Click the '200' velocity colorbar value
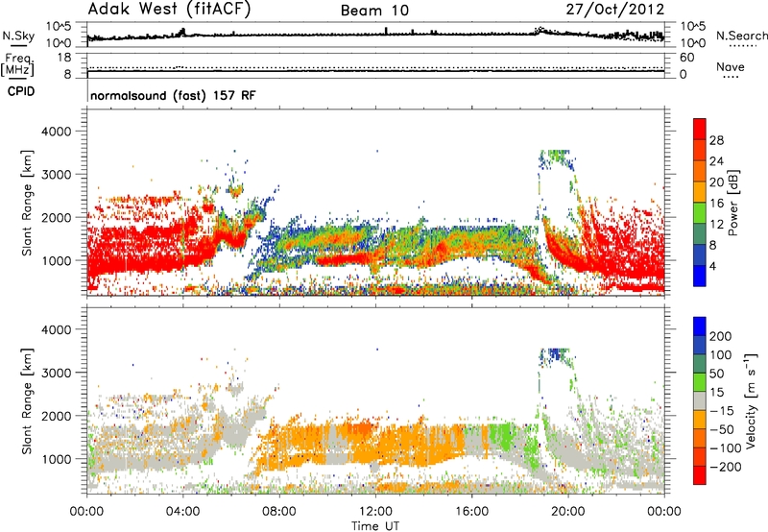The height and width of the screenshot is (532, 768). (x=721, y=336)
